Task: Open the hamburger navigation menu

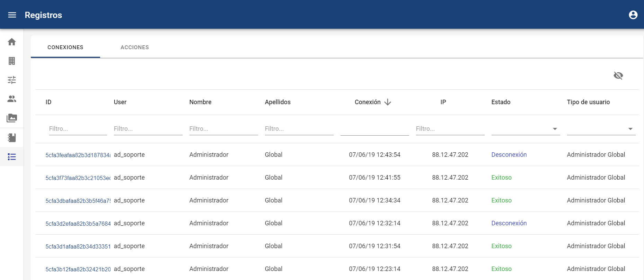Action: click(x=12, y=15)
